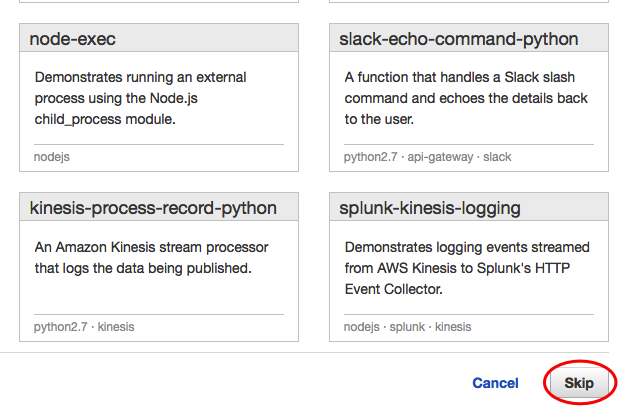Click the splunk tag in splunk-kinesis-logging card
Viewport: 642px width, 407px height.
pyautogui.click(x=406, y=326)
